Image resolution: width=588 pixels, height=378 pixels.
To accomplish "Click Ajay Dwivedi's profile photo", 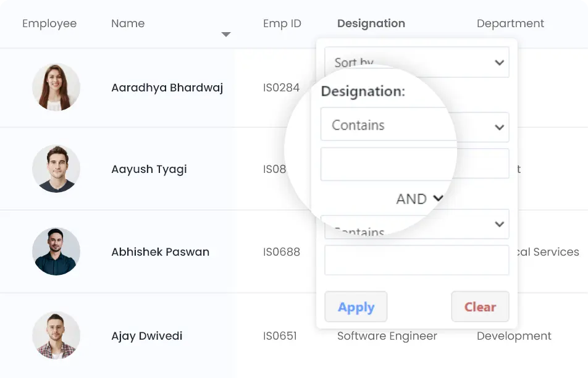I will pos(56,335).
